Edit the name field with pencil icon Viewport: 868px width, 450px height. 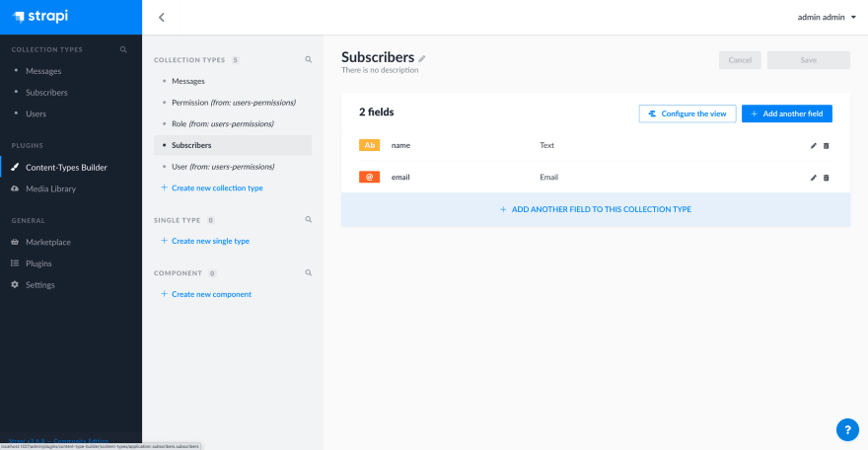[x=813, y=146]
